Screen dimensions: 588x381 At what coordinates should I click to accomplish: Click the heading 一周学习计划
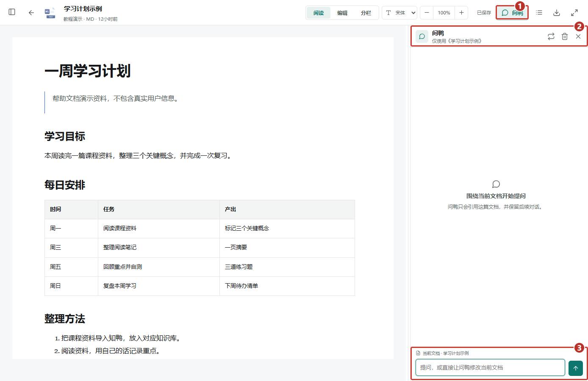[88, 71]
